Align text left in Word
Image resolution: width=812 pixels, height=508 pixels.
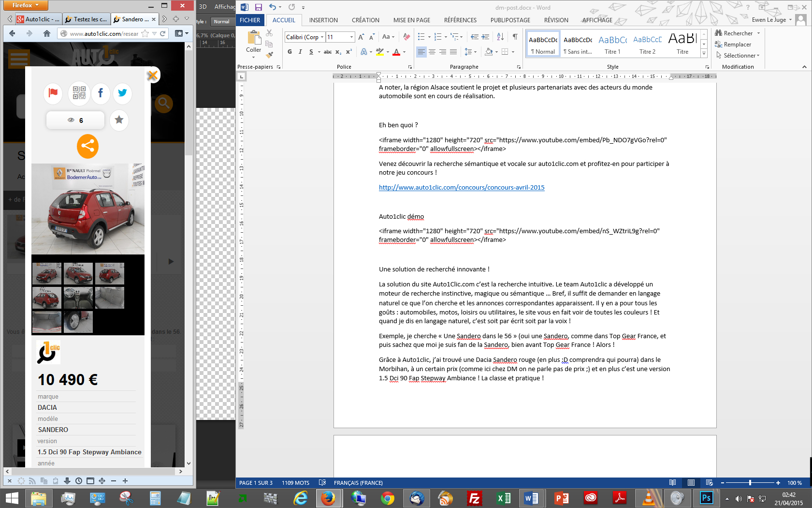[421, 52]
